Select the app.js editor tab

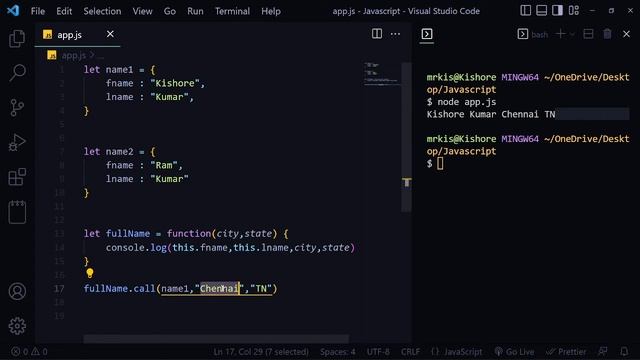[78, 35]
